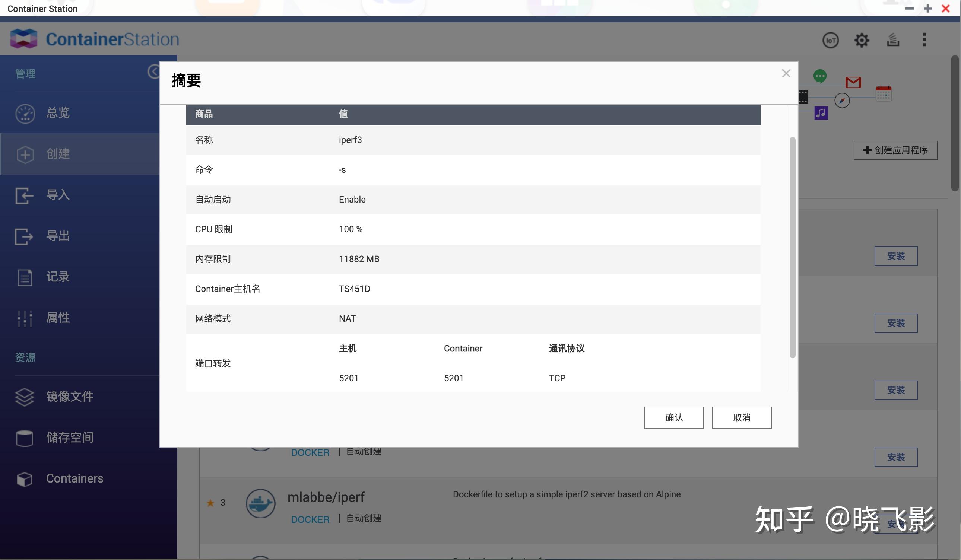This screenshot has width=961, height=560.
Task: Select the 创建 create section
Action: point(58,154)
